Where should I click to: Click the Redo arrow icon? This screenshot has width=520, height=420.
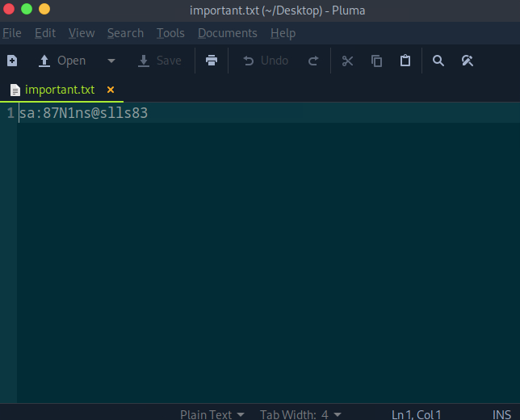pyautogui.click(x=313, y=61)
